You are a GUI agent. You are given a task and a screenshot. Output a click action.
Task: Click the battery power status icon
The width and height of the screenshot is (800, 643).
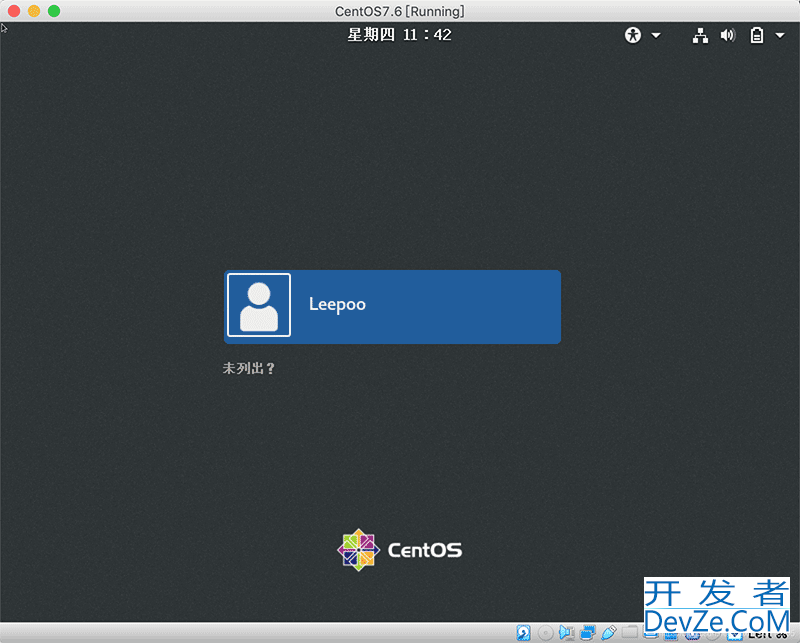point(757,35)
